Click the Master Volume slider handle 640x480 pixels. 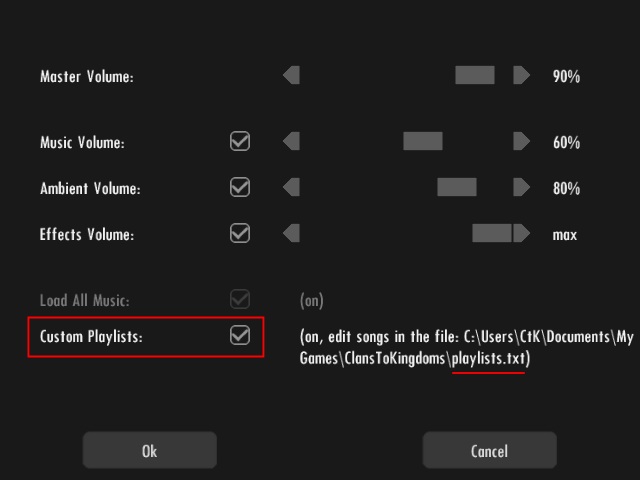pos(474,75)
